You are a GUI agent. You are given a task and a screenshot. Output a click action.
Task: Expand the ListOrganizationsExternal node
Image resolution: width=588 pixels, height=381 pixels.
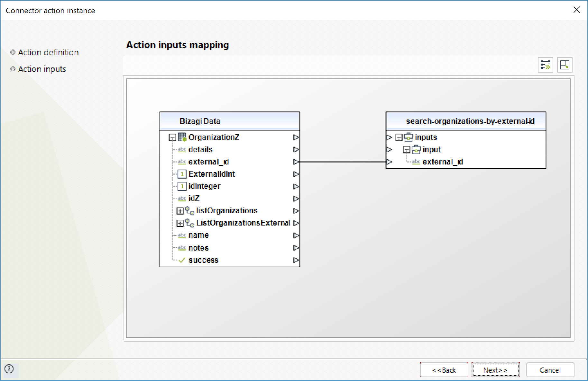click(x=180, y=223)
